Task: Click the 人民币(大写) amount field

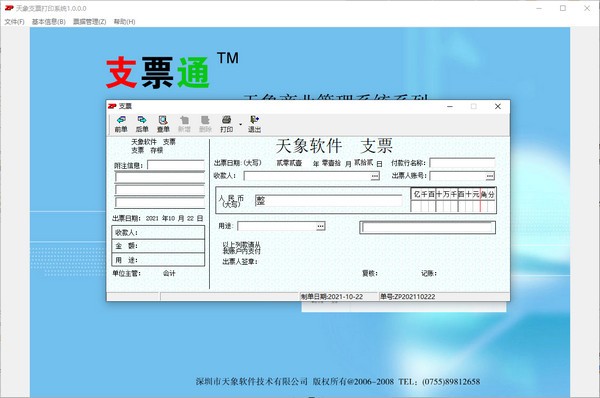Action: [328, 200]
